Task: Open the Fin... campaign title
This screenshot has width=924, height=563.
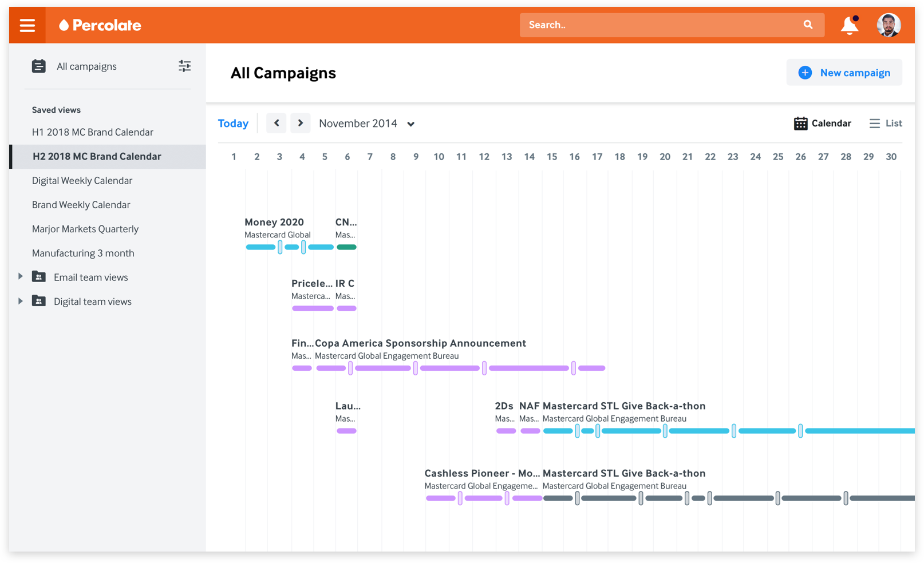Action: coord(302,343)
